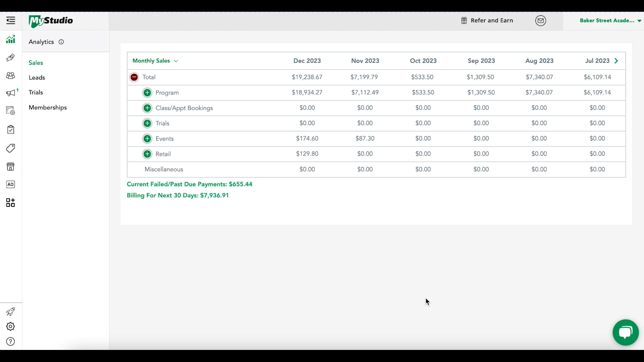
Task: Open the live chat bubble
Action: [626, 332]
